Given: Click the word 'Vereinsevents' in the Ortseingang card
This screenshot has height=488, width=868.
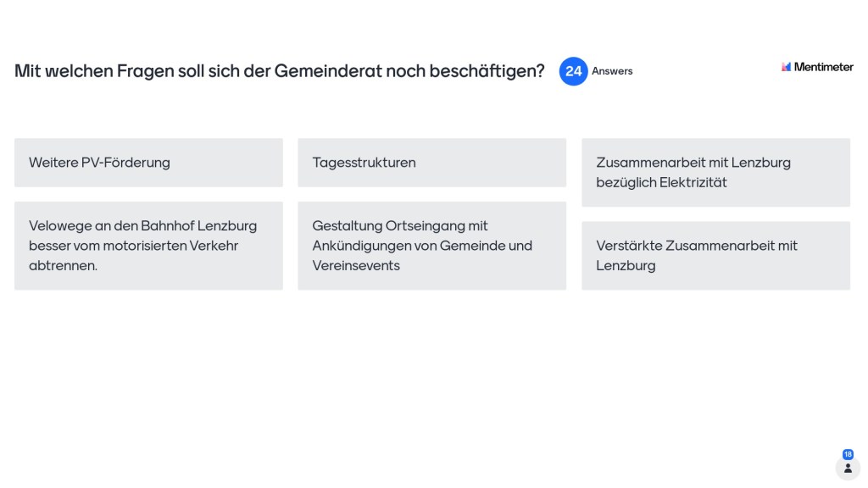Looking at the screenshot, I should (x=356, y=265).
